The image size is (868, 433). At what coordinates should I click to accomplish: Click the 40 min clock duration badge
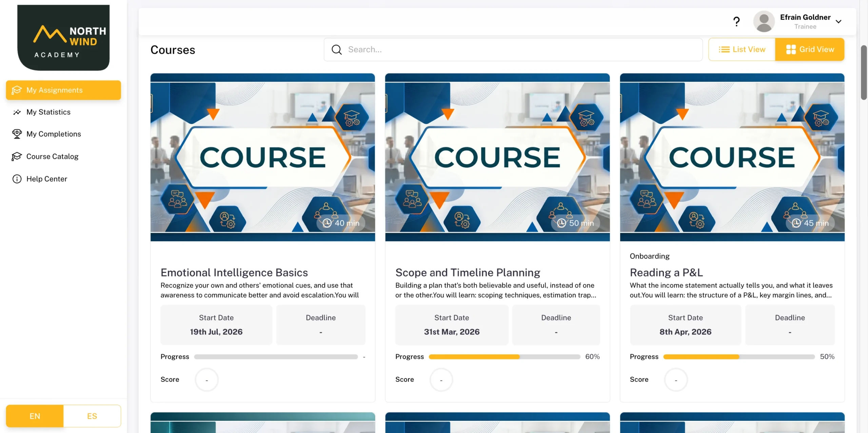tap(341, 223)
